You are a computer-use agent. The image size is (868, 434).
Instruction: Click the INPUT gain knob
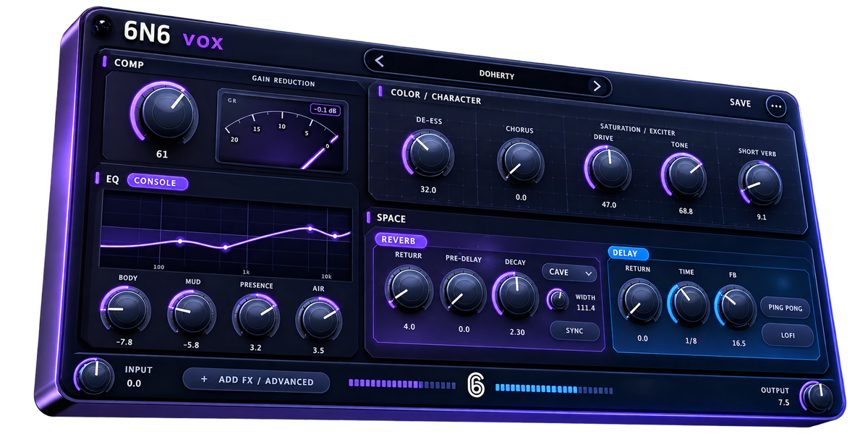pos(95,377)
